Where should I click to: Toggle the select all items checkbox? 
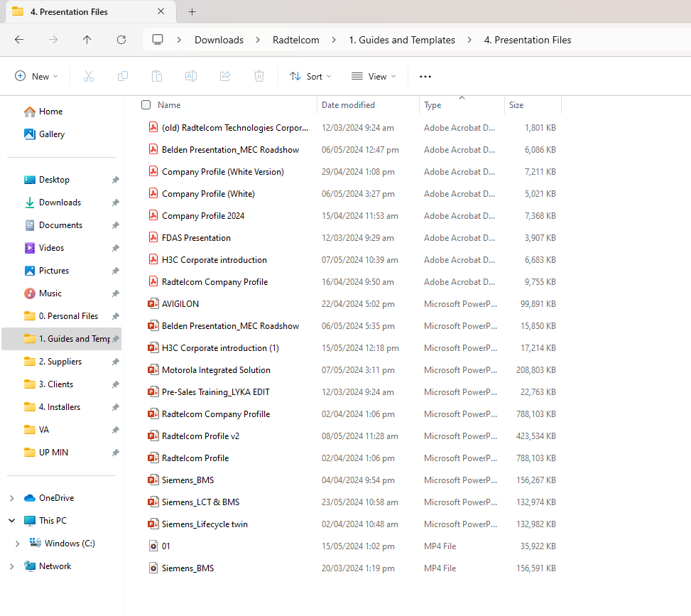pyautogui.click(x=146, y=105)
